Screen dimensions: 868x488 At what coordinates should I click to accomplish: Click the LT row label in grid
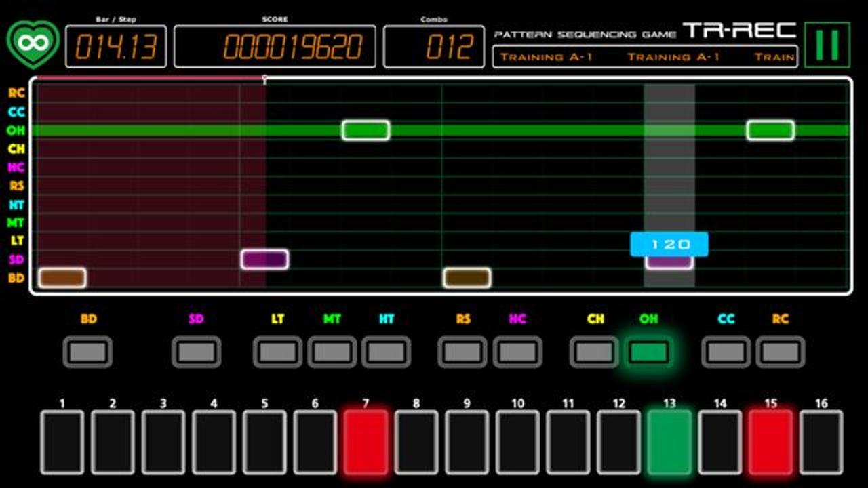16,241
